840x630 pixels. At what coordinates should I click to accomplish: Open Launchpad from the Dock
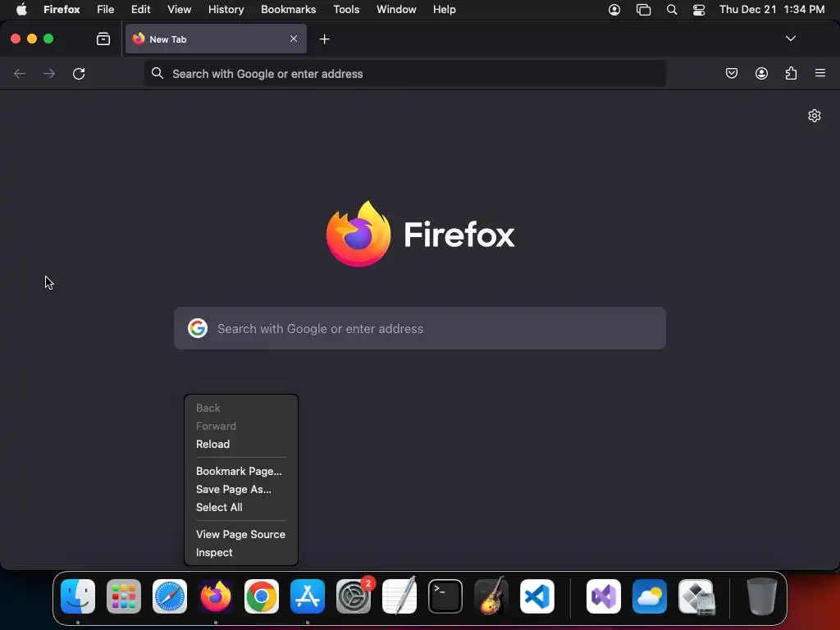click(x=124, y=596)
